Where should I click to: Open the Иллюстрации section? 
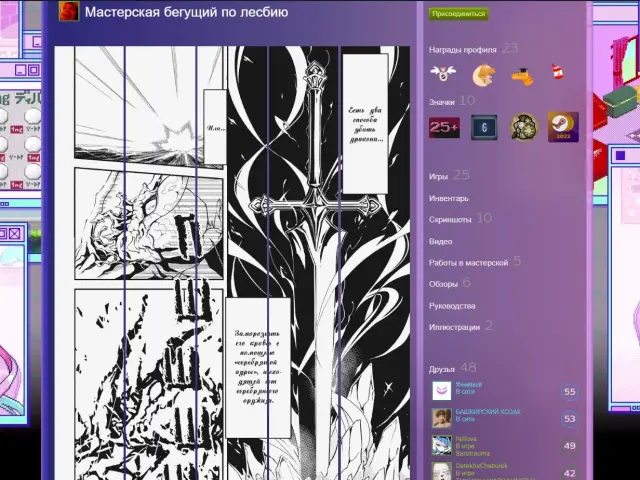tap(454, 327)
